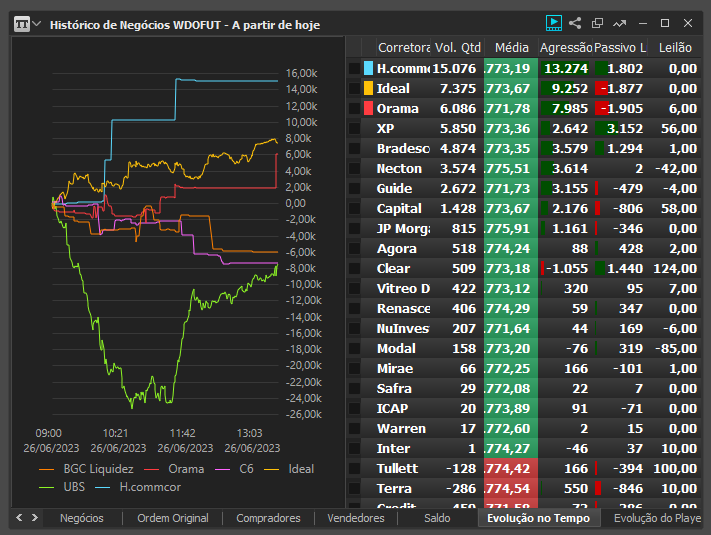The height and width of the screenshot is (535, 711).
Task: Toggle the checkbox for Orama row
Action: (354, 109)
